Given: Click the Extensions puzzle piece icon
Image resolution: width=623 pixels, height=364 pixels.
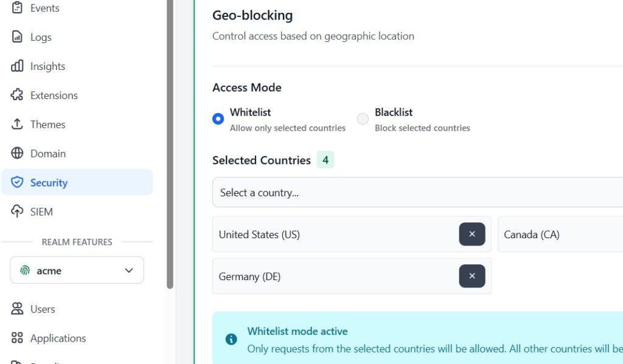Looking at the screenshot, I should (17, 95).
